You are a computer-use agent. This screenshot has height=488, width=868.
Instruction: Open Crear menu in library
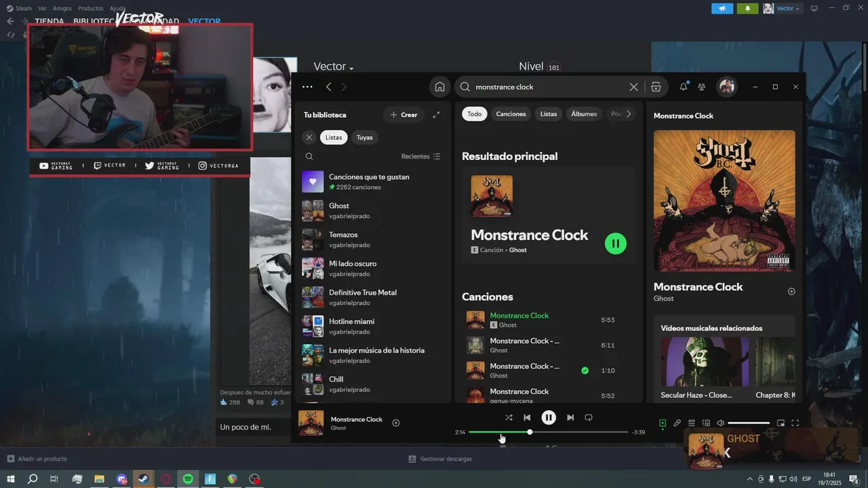click(x=403, y=115)
